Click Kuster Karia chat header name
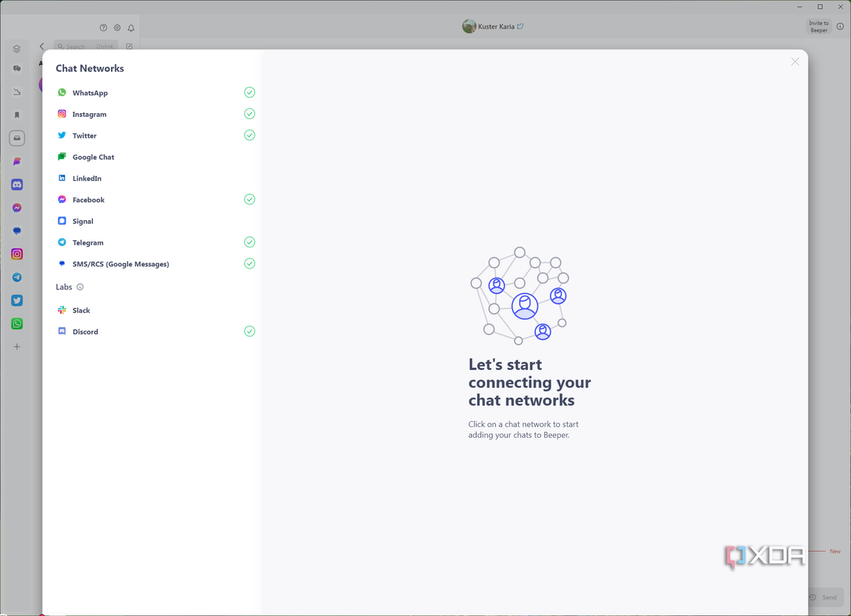851x616 pixels. click(496, 26)
